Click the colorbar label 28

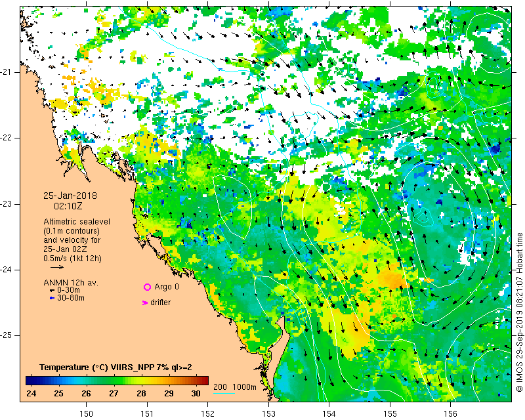[141, 393]
